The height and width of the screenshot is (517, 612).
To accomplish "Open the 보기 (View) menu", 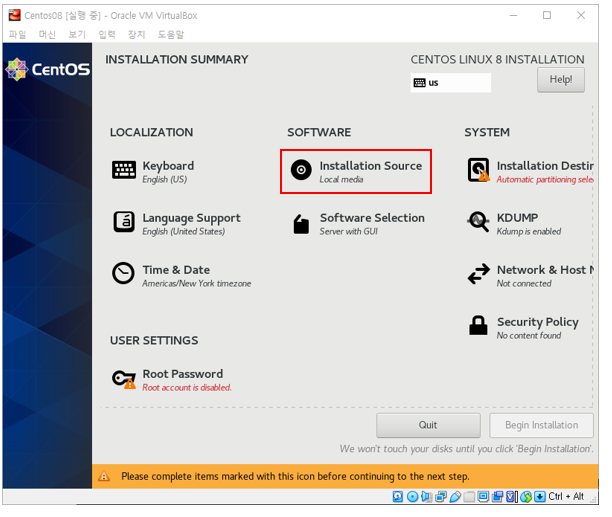I will click(77, 34).
